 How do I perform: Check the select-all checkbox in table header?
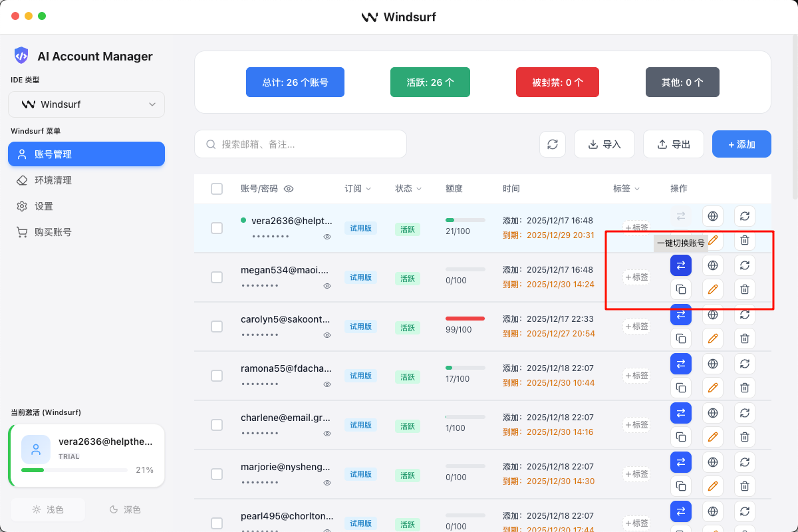pos(217,189)
